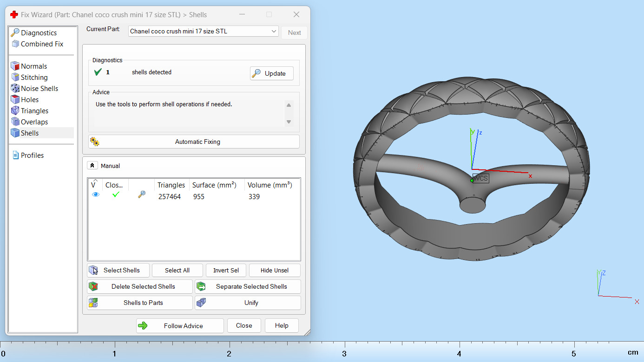Select Noise Shells in the sidebar

pyautogui.click(x=39, y=89)
